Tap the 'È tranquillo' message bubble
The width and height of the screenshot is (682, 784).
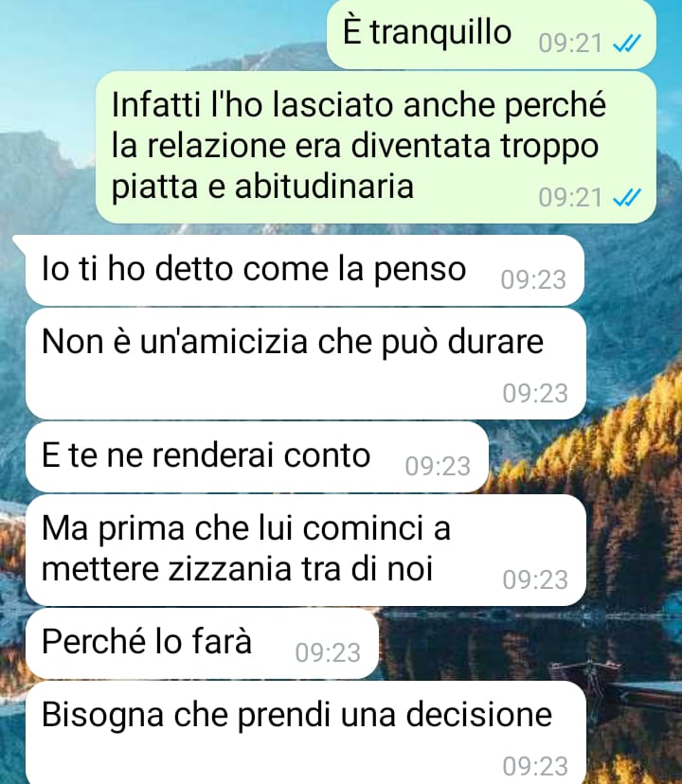[x=492, y=34]
